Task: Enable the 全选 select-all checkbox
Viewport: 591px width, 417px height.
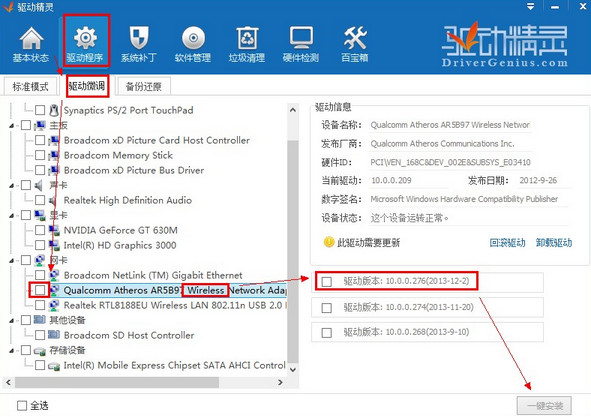Action: click(22, 406)
